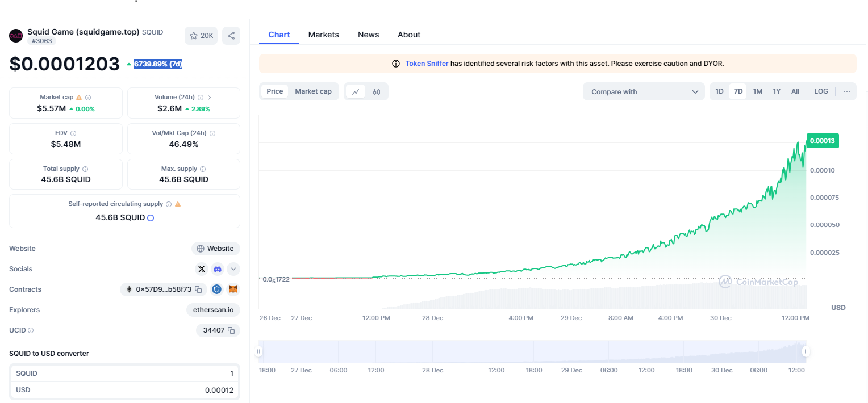
Task: Select Price chart mode
Action: pos(275,91)
